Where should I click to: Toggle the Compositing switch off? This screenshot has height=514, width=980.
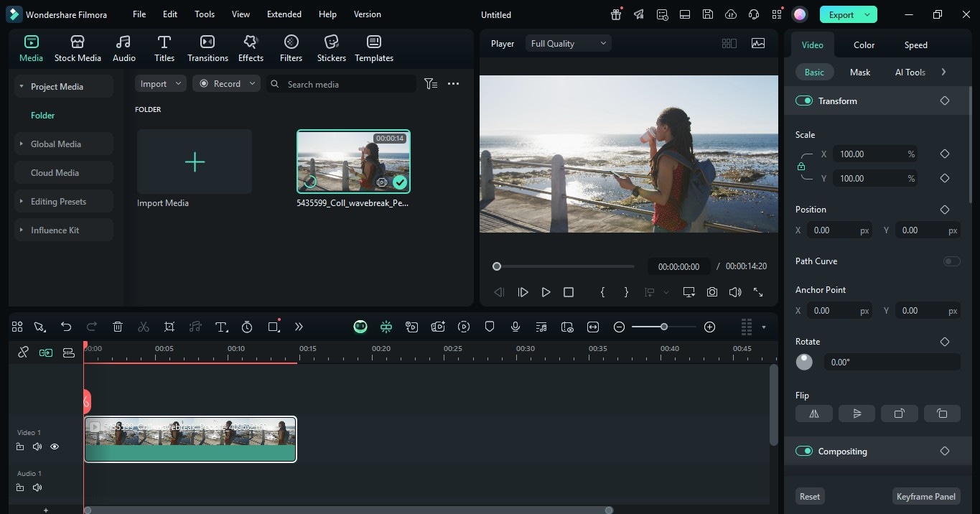pyautogui.click(x=804, y=451)
